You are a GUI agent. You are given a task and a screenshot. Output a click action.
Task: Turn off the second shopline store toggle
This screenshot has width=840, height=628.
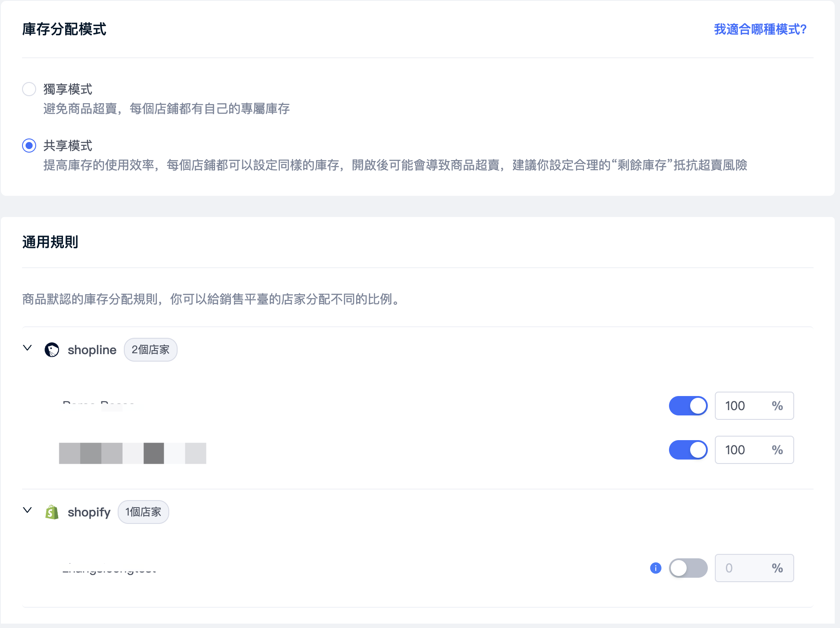(688, 450)
